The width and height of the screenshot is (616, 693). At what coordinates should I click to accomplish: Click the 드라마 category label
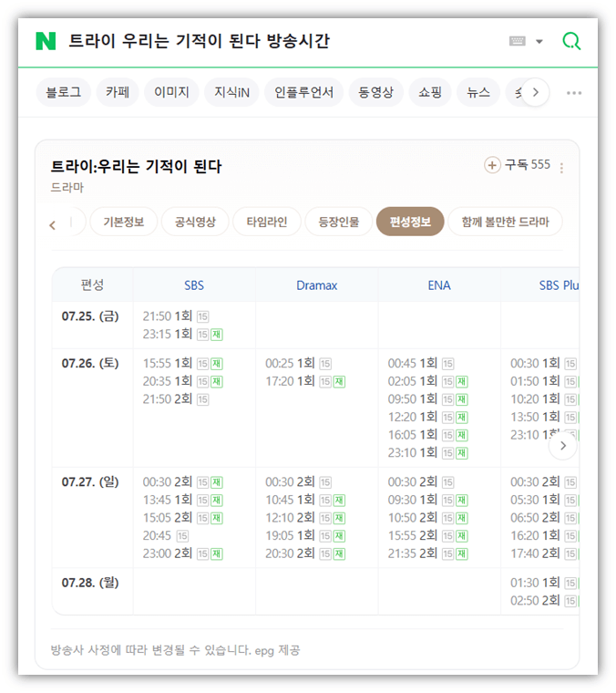pos(67,188)
